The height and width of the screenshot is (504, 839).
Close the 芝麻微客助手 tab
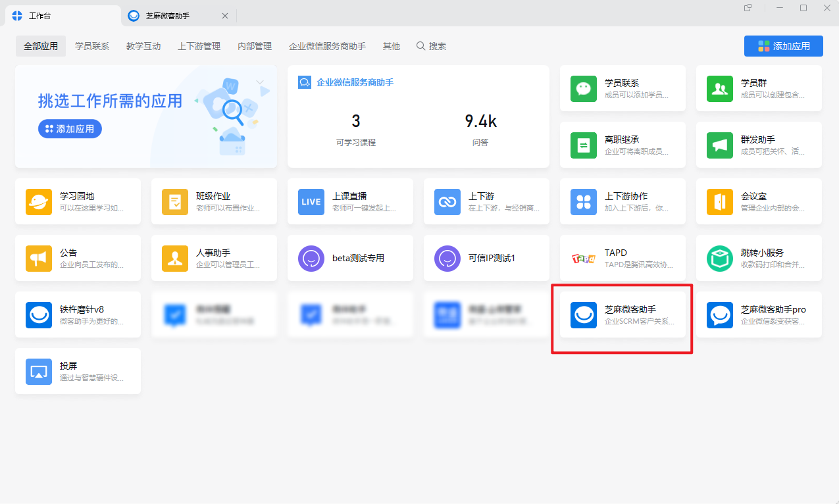[225, 16]
